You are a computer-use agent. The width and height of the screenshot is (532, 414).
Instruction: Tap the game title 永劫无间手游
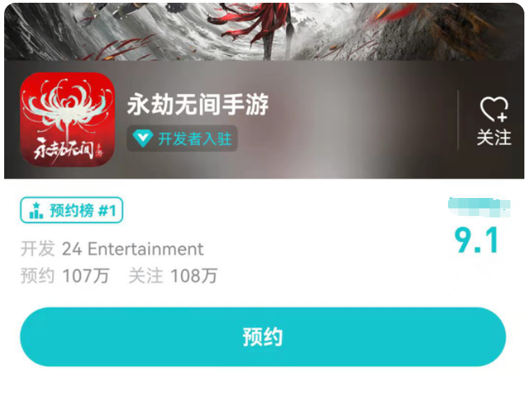198,104
